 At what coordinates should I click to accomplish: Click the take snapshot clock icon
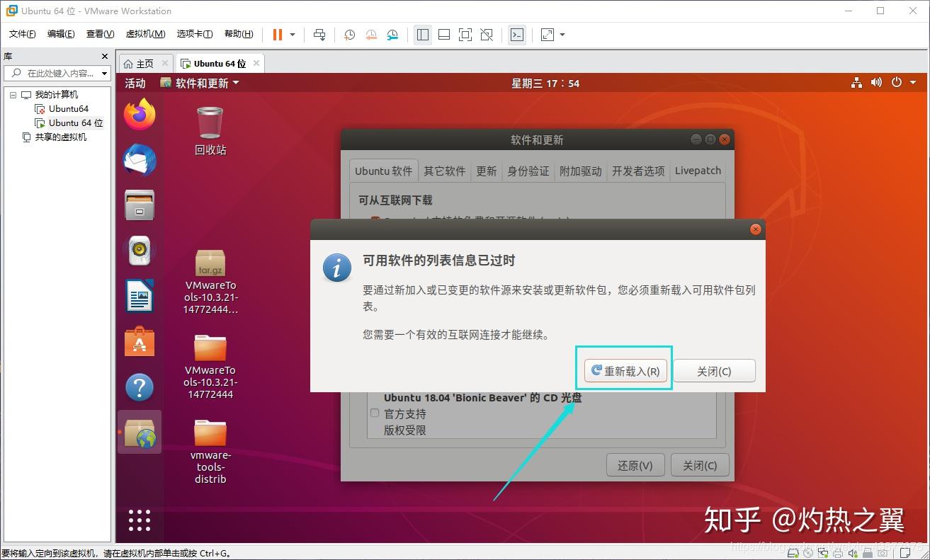(x=349, y=35)
